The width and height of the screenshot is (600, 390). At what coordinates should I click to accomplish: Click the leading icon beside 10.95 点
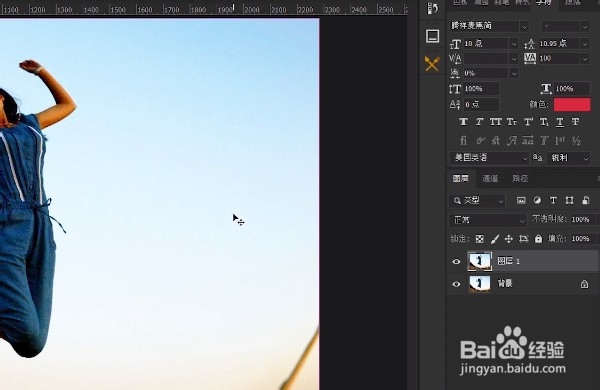point(530,44)
